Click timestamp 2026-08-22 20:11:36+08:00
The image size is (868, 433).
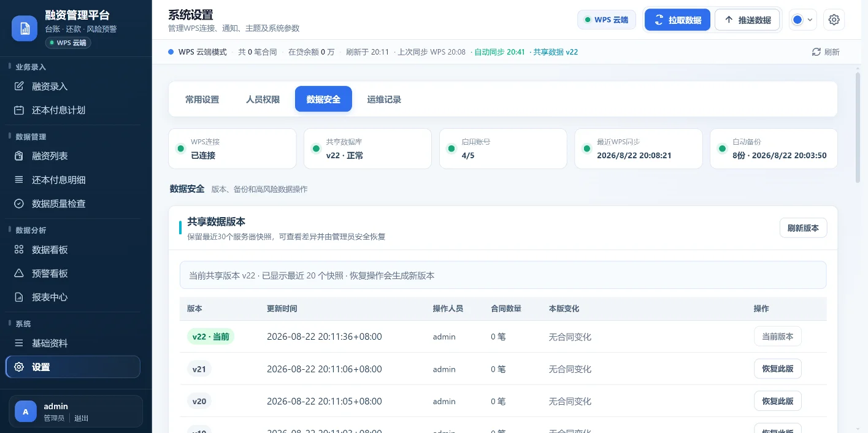(325, 337)
